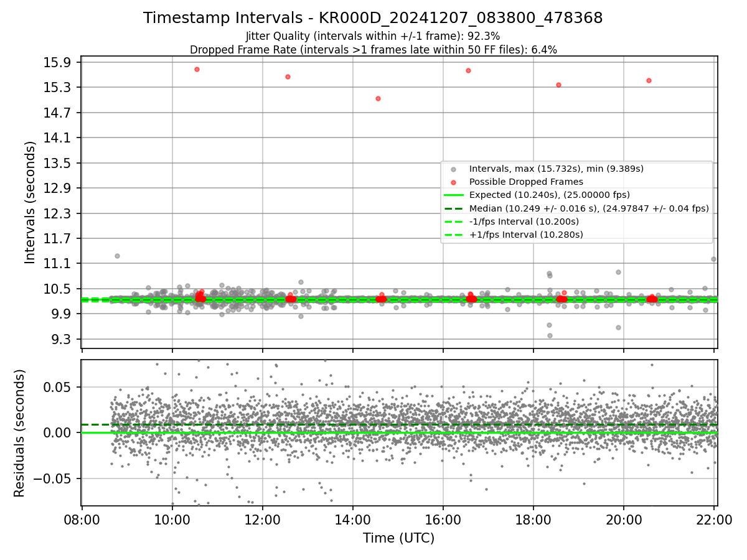Click the solid green line swatch in legend
Viewport: 747px width, 560px height.
pos(453,195)
